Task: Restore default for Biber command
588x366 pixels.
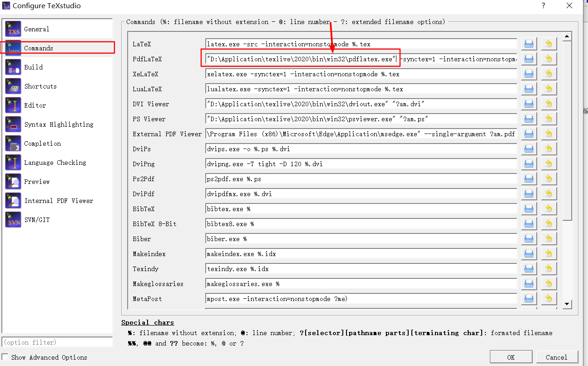Action: point(549,238)
